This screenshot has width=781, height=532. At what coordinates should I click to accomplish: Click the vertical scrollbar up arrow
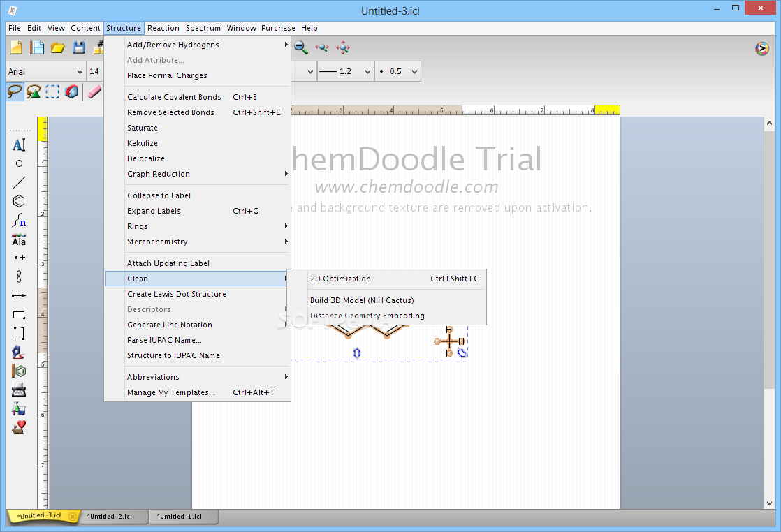coord(770,122)
